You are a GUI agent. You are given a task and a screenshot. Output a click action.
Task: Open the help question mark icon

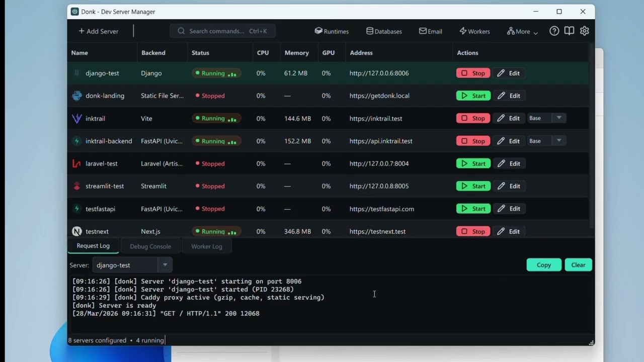pos(554,31)
